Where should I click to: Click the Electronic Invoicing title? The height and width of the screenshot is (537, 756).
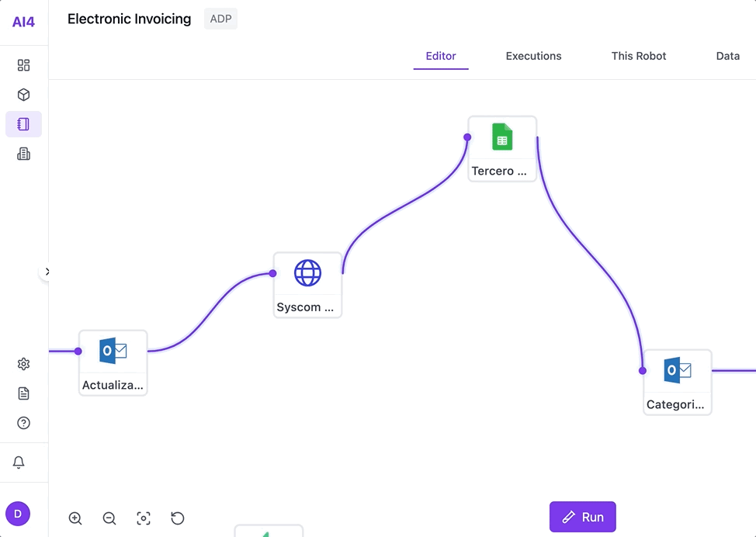[x=129, y=19]
